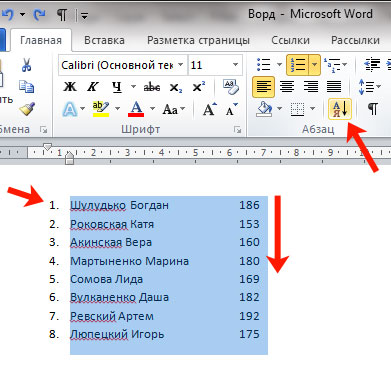
Task: Click the Sort A-Я button
Action: tap(340, 109)
